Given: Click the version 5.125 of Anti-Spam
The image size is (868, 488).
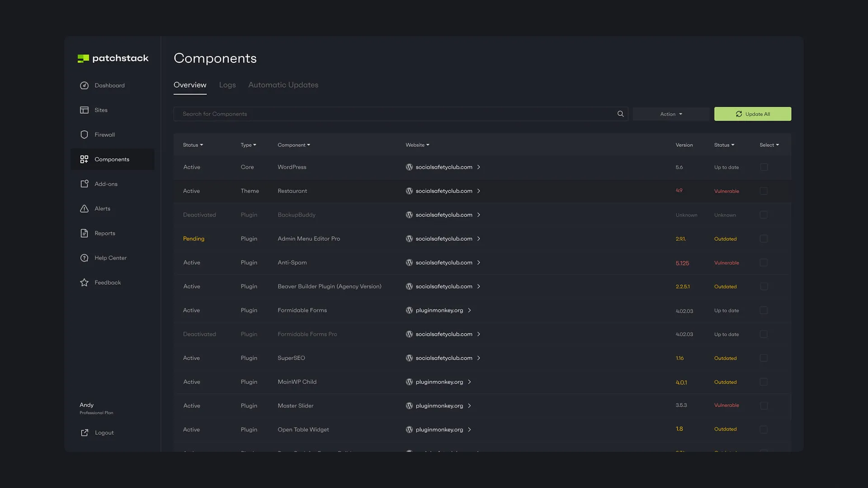Looking at the screenshot, I should [682, 263].
